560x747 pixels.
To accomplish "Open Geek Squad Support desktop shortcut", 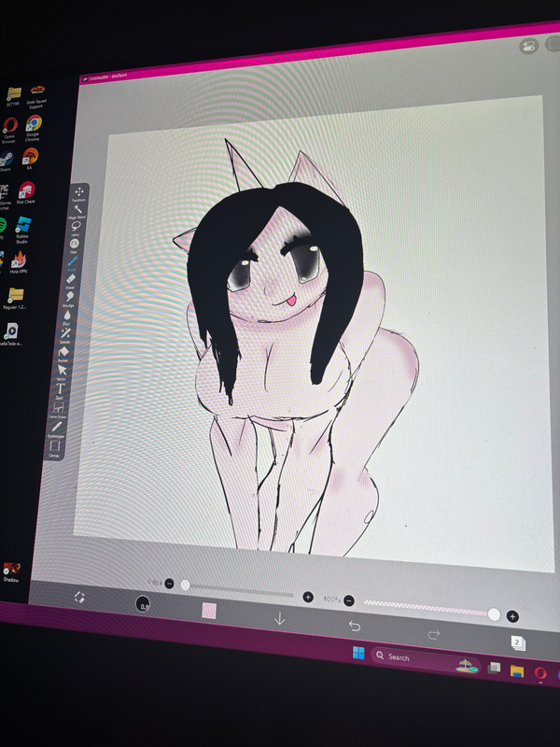I will (36, 96).
